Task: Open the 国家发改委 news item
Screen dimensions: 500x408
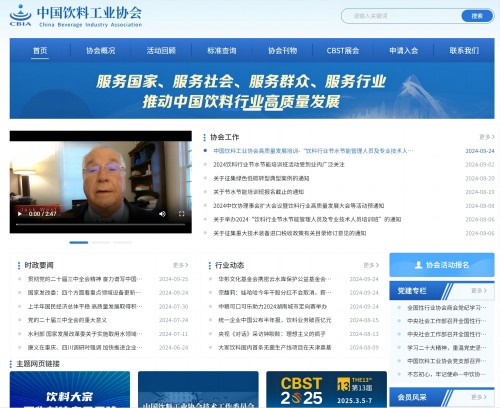Action: click(x=85, y=293)
